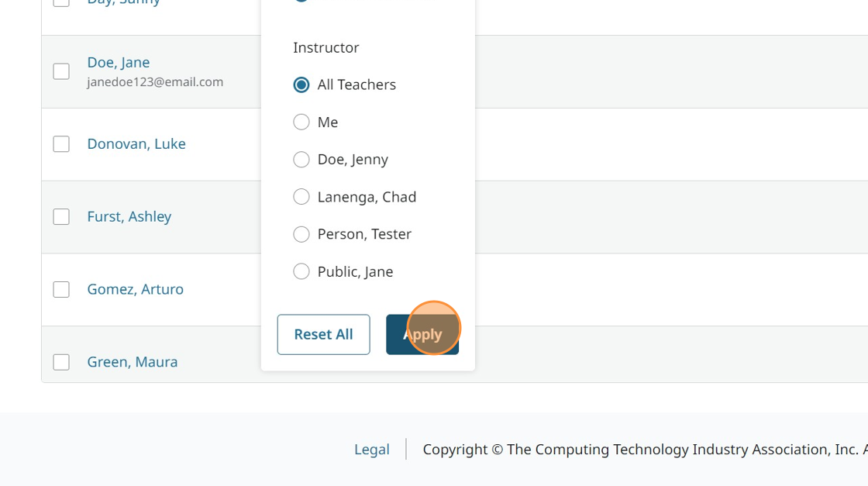Select the Furst, Ashley row checkbox
868x486 pixels.
point(61,217)
